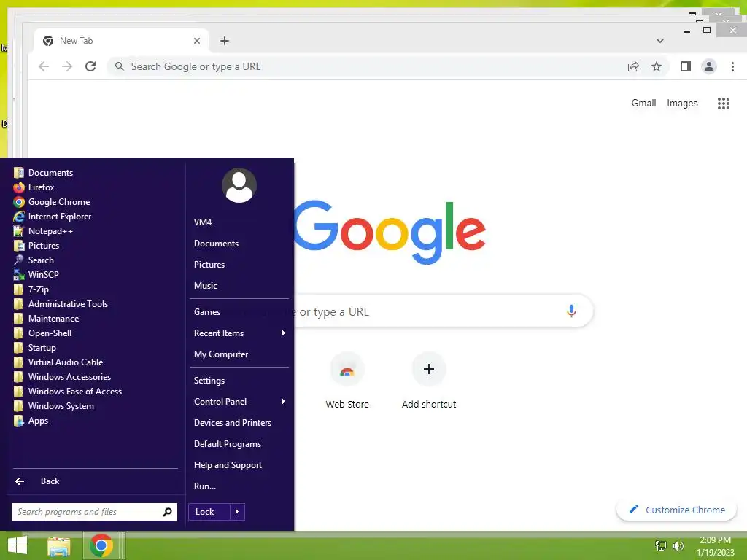The width and height of the screenshot is (747, 560).
Task: Click the Chrome back arrow button
Action: (x=44, y=66)
